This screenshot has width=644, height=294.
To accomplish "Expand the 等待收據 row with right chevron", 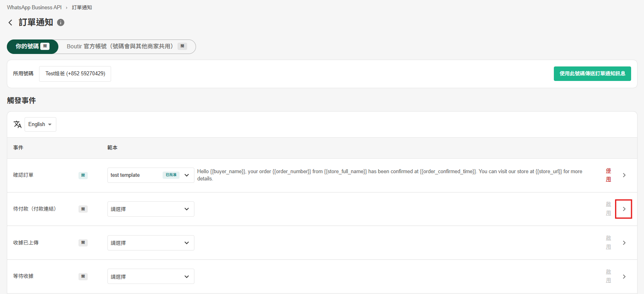I will [624, 277].
